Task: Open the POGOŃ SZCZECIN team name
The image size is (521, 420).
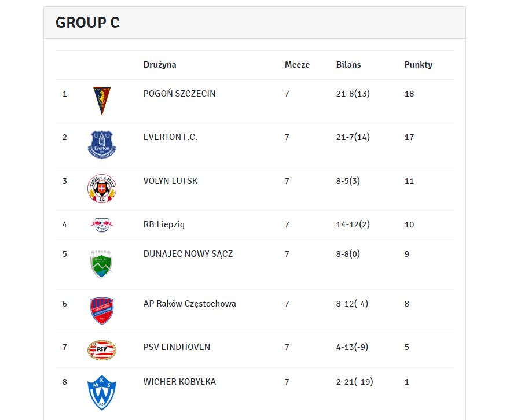Action: click(x=179, y=94)
